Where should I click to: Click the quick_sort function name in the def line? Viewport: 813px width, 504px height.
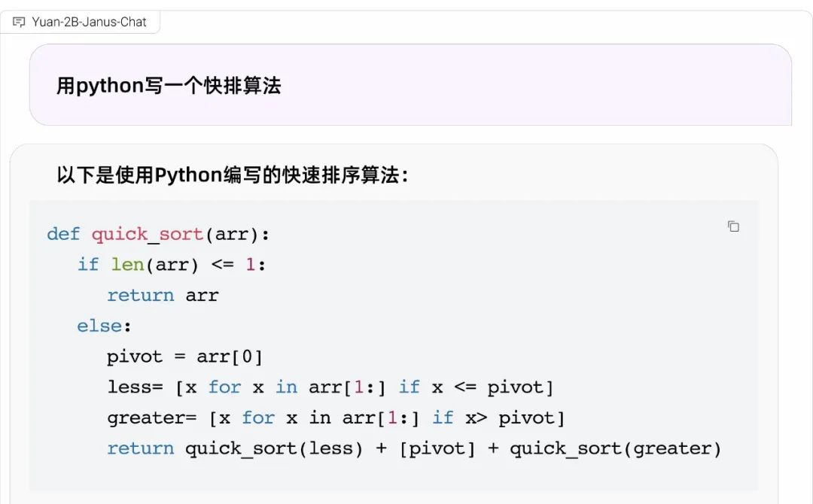click(148, 234)
